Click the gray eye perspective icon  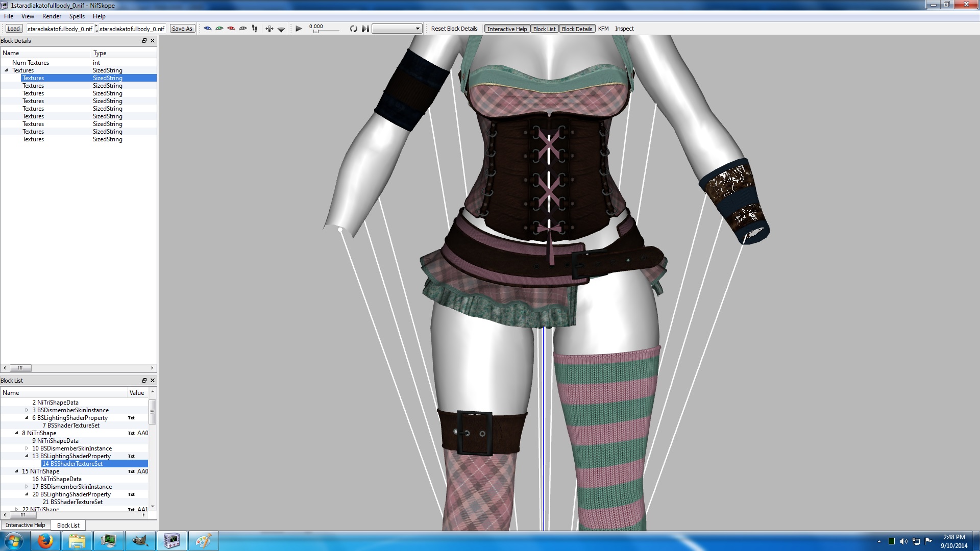243,29
